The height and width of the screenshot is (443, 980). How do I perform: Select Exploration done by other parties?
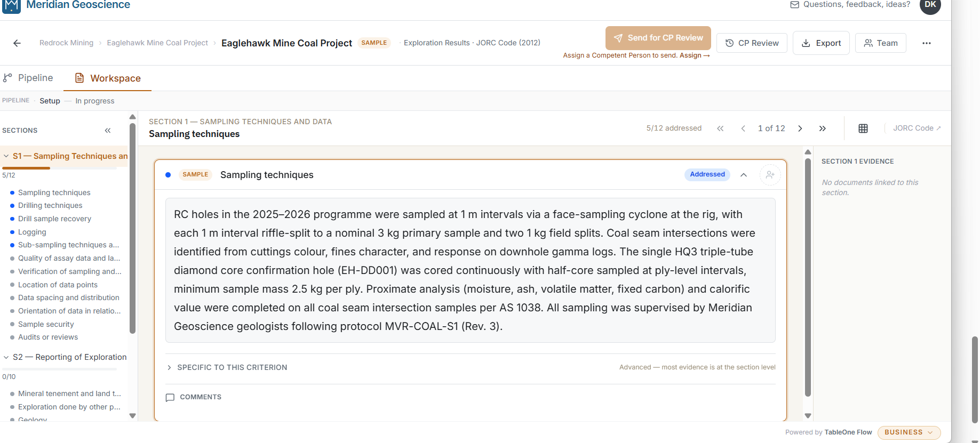[69, 407]
